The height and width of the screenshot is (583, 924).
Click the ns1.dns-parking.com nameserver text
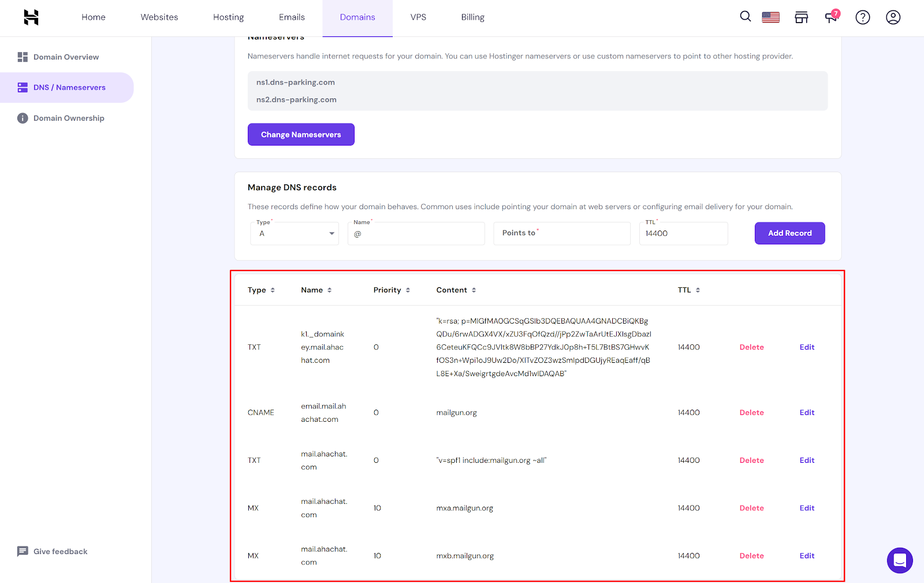[296, 82]
